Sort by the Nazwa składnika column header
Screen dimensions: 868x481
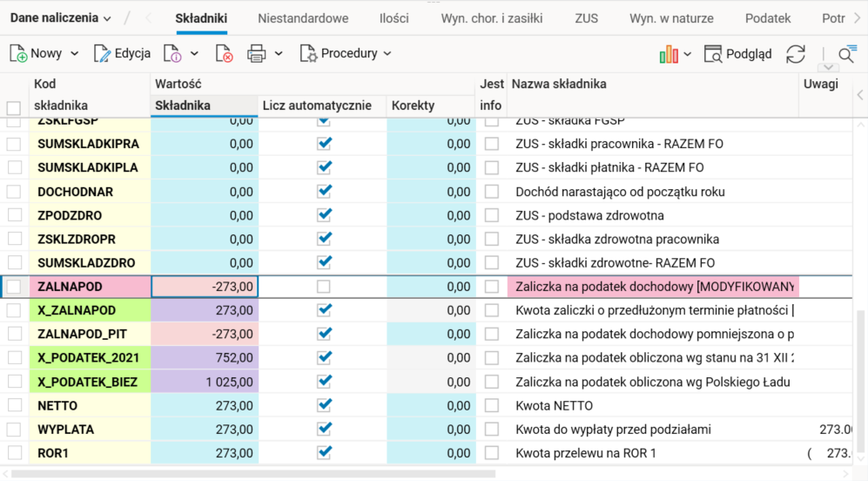[x=559, y=85]
